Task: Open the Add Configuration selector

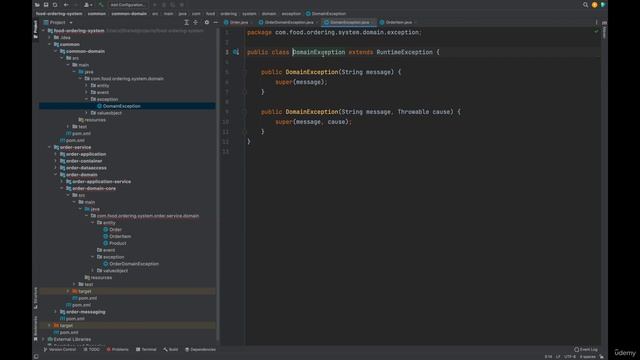Action: [127, 5]
